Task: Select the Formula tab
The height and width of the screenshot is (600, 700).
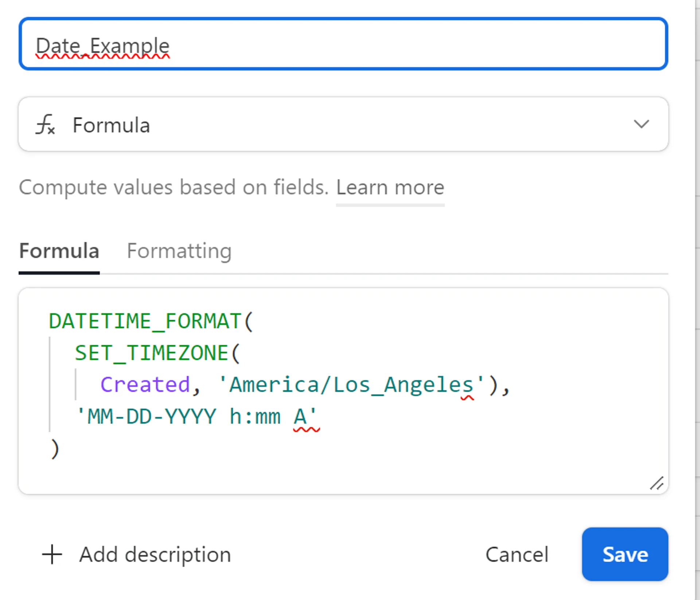Action: [x=59, y=251]
